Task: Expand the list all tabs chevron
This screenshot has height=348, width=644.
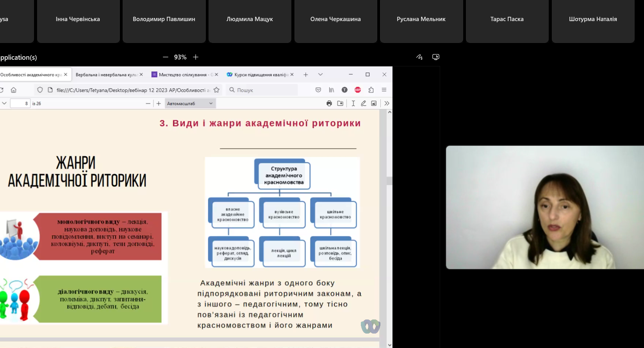Action: pyautogui.click(x=320, y=75)
